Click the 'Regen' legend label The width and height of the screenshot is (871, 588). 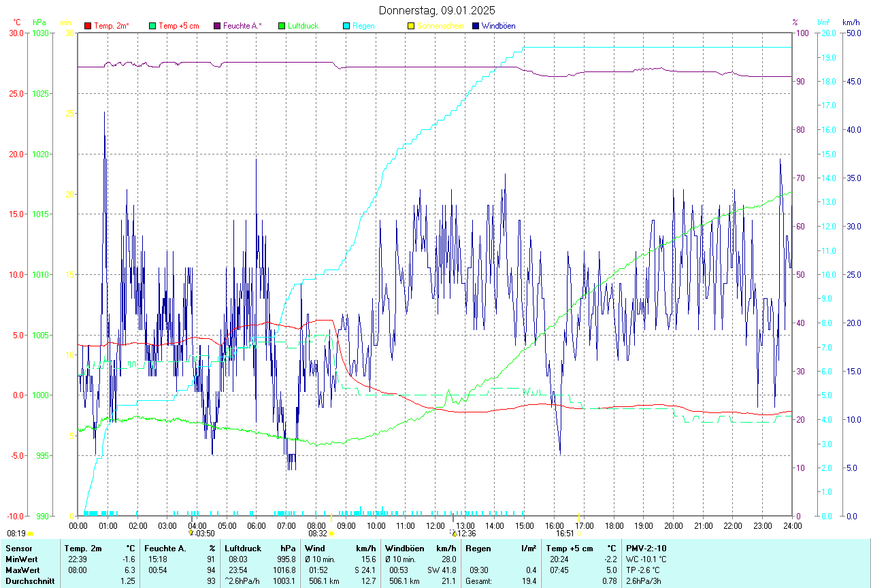tap(363, 26)
